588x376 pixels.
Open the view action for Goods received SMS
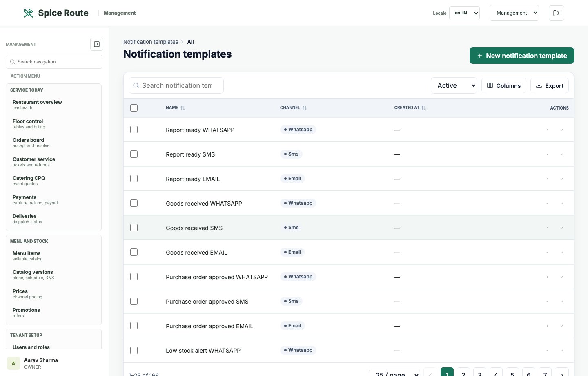click(x=548, y=228)
